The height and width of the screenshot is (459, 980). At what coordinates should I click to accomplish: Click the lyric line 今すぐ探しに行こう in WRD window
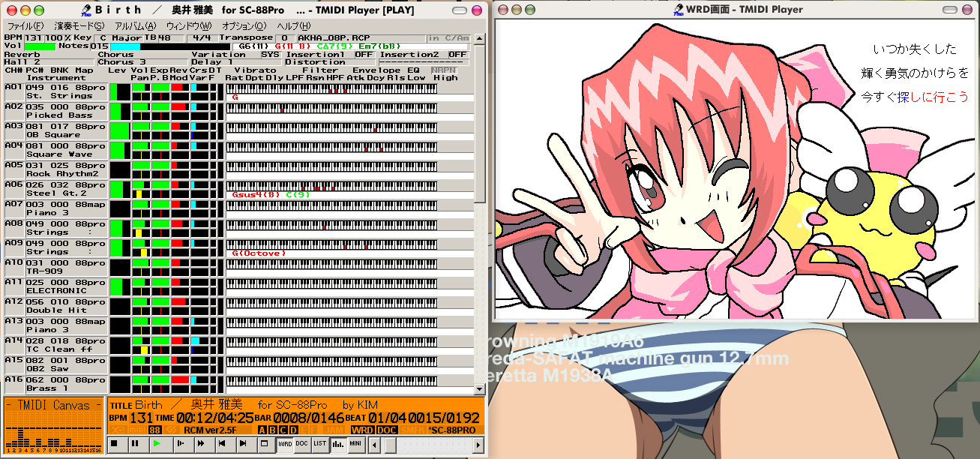pyautogui.click(x=915, y=97)
